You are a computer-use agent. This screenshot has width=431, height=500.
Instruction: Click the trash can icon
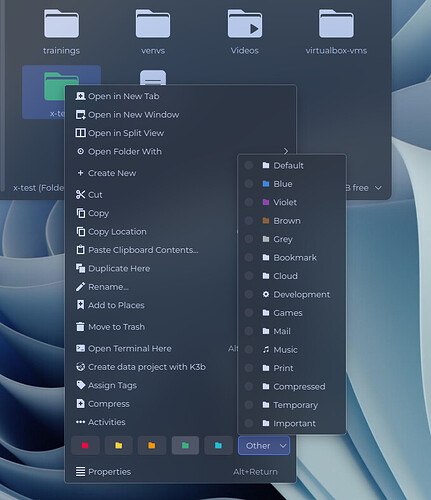(x=80, y=327)
